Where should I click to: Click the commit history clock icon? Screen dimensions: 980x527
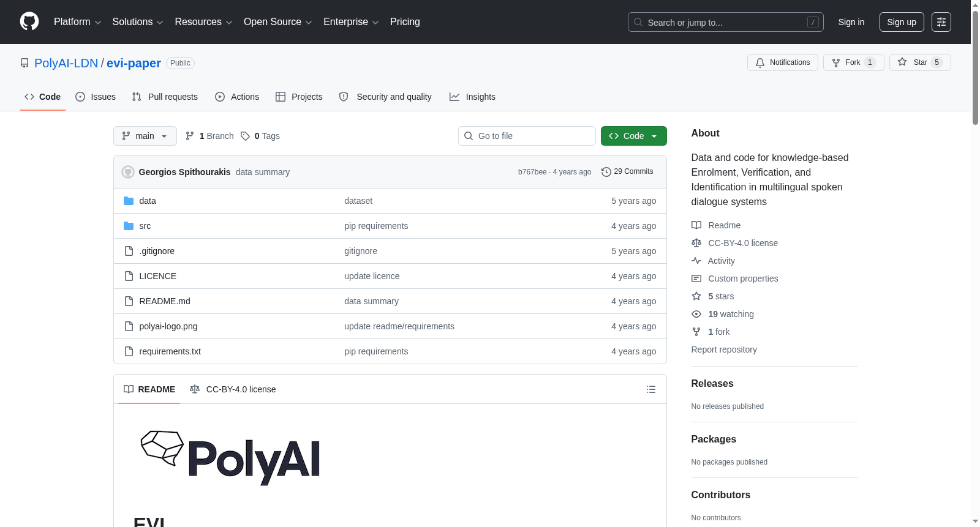[606, 172]
